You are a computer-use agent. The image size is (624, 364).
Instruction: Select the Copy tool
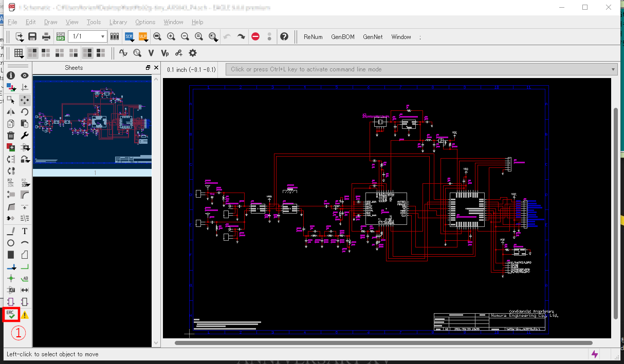tap(11, 124)
